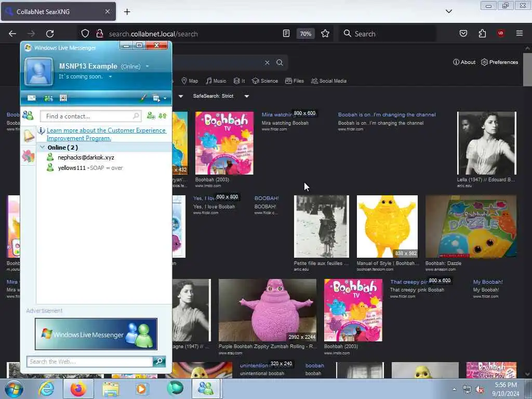Select contact yellows111
This screenshot has height=399, width=532.
(x=72, y=168)
